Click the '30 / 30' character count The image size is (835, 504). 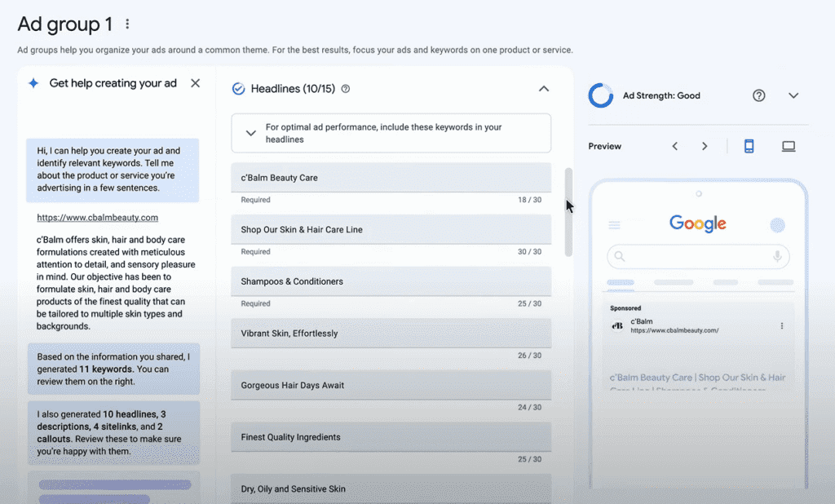click(x=529, y=251)
